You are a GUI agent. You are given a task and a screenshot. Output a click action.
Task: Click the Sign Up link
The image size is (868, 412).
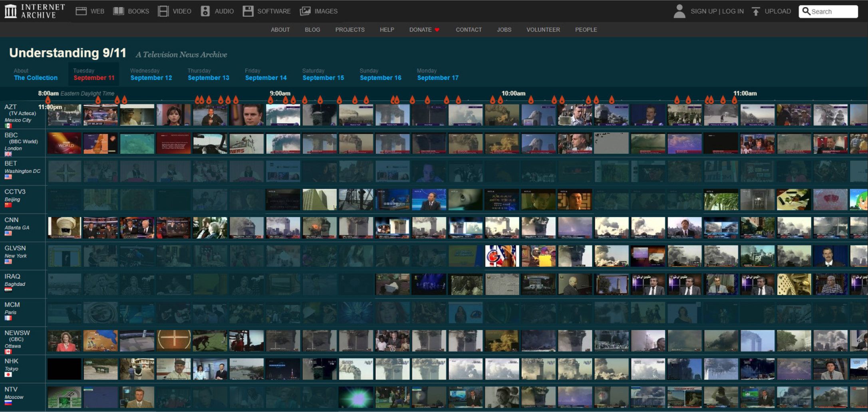pyautogui.click(x=704, y=11)
